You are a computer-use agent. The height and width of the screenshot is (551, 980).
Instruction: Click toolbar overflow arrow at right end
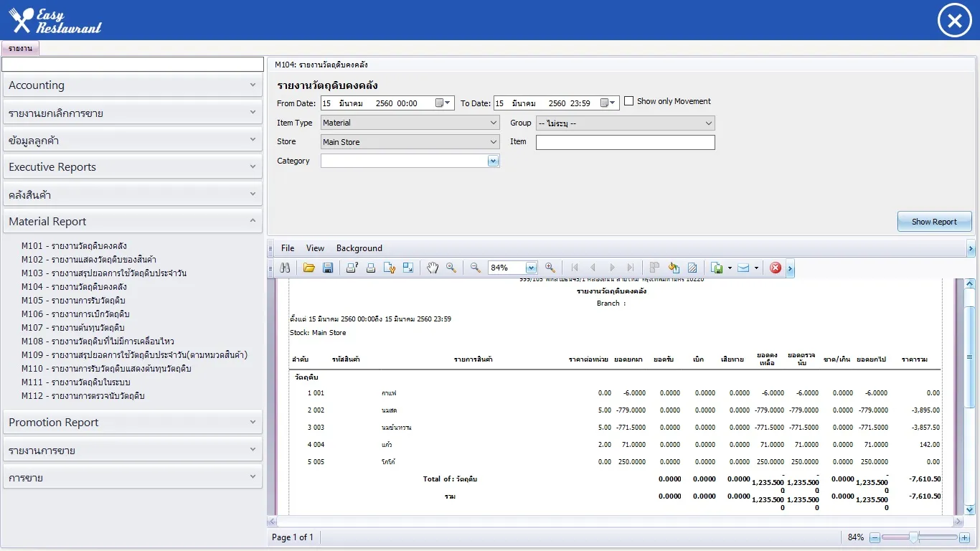(x=791, y=268)
